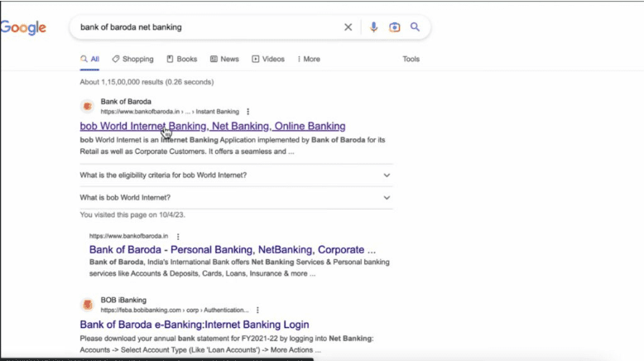Select the All results tab
This screenshot has width=644, height=361.
[90, 59]
